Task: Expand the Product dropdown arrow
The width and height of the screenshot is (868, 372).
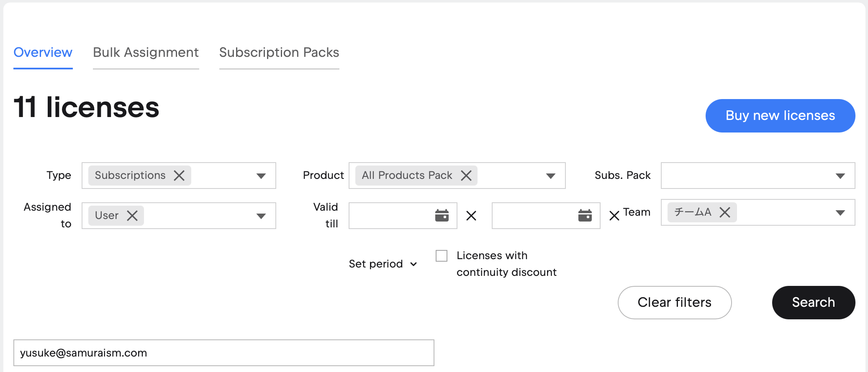Action: (551, 176)
